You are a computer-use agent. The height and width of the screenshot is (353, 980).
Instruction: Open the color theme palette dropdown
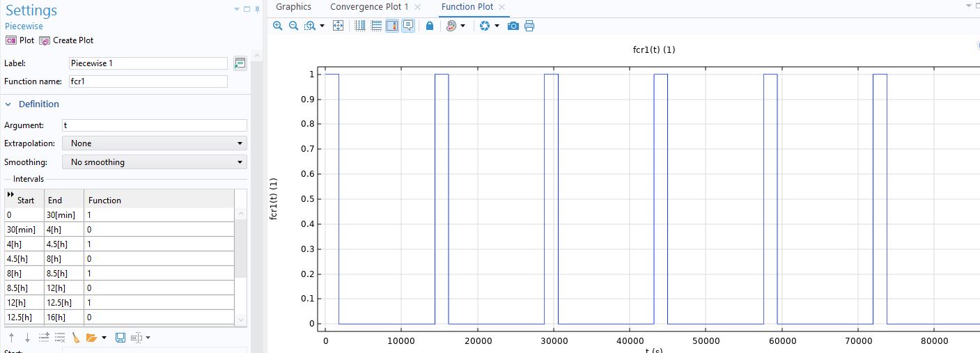pos(455,26)
